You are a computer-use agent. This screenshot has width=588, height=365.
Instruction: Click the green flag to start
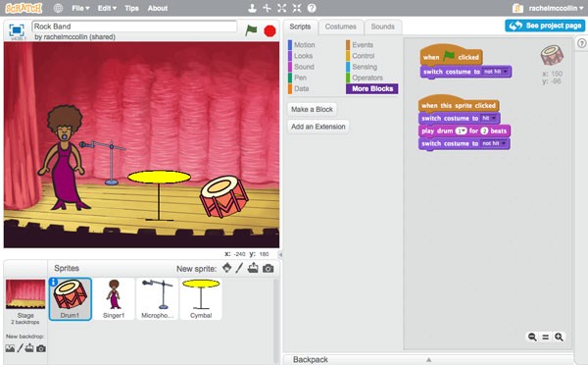click(251, 30)
